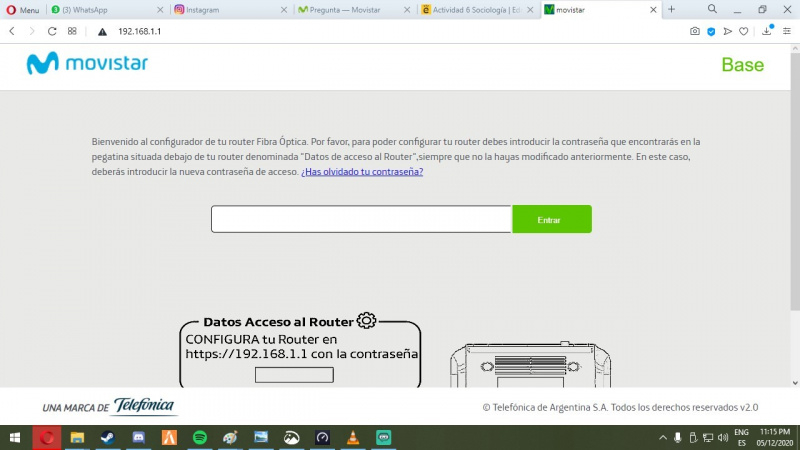Open Steam from the taskbar

click(108, 438)
